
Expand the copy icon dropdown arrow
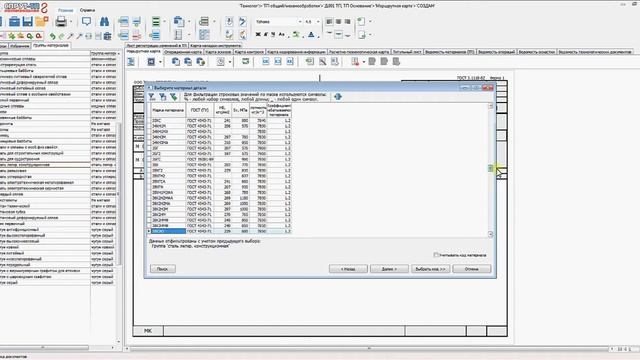189,22
